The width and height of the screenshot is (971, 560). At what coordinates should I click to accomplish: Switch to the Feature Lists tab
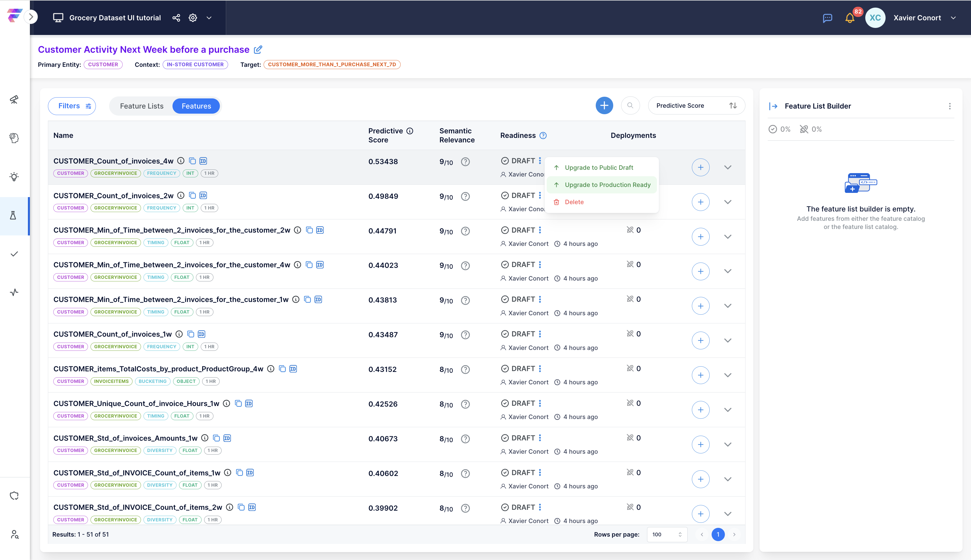[x=142, y=106]
